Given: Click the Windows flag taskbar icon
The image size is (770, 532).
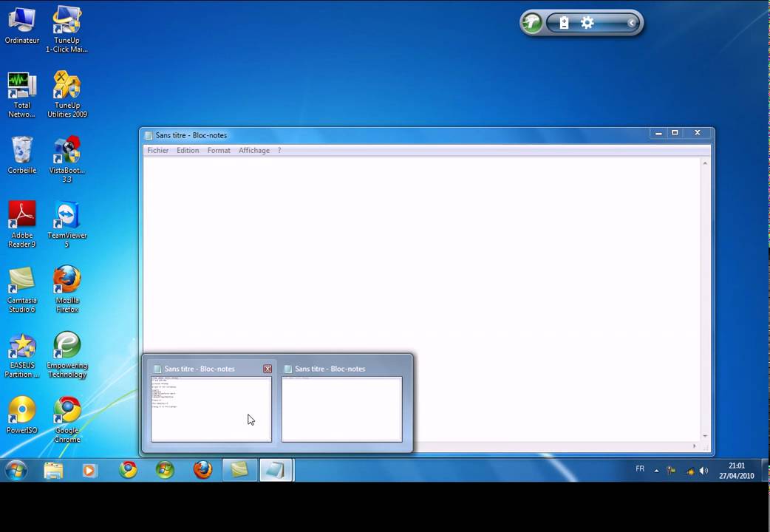Looking at the screenshot, I should 165,470.
